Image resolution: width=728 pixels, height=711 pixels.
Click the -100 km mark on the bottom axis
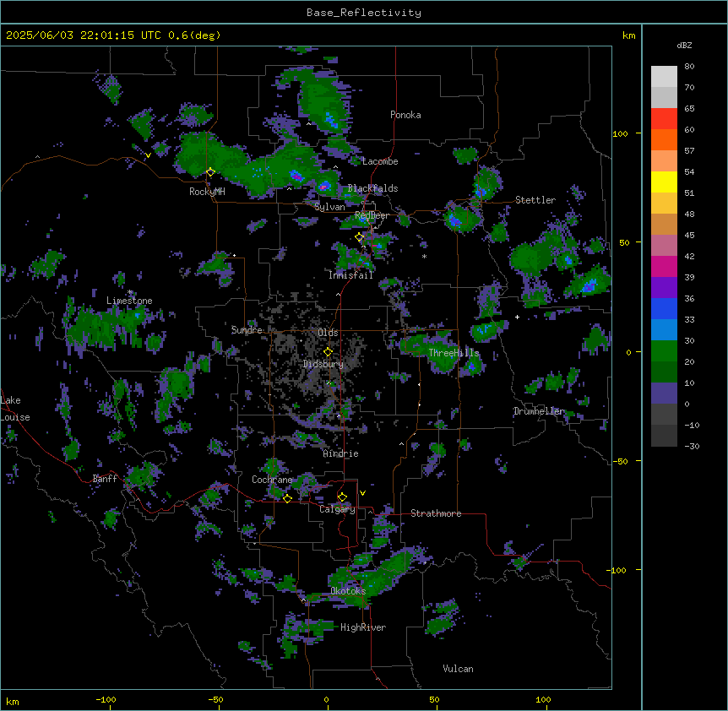tap(106, 699)
